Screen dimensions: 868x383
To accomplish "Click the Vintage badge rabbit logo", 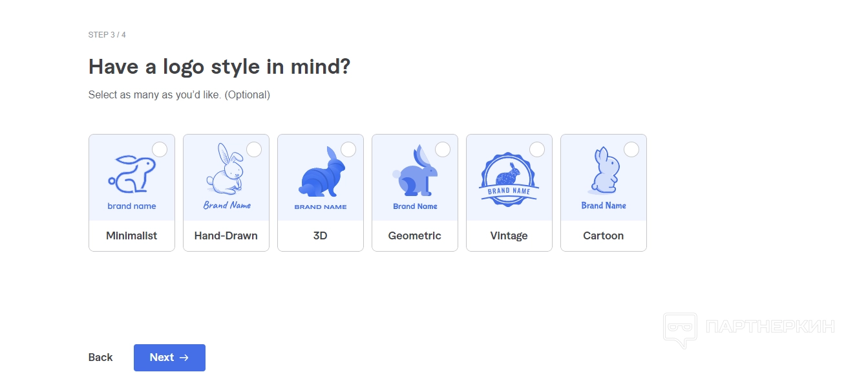I will (509, 179).
